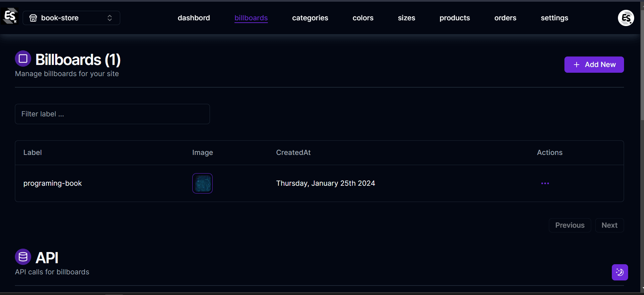
Task: Click the Thursday, January 25th 2024 date
Action: [325, 183]
